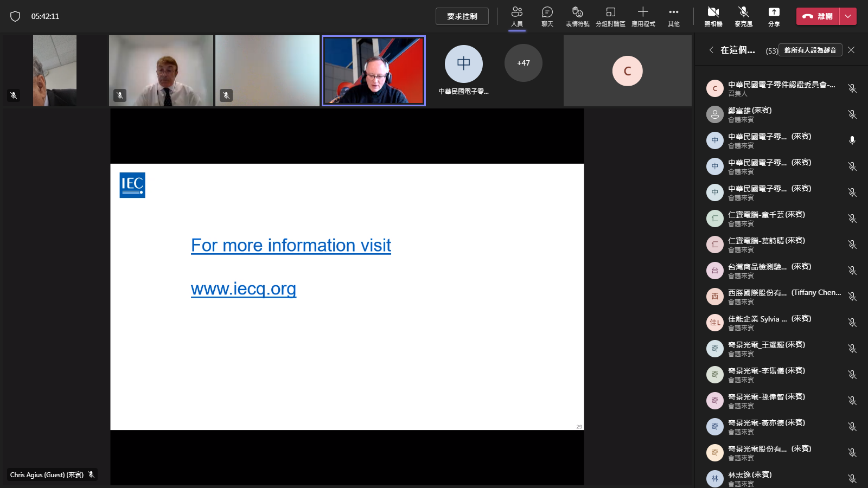The image size is (868, 488).
Task: Click mic icon beside 奇景光電-孫偉智
Action: click(x=852, y=401)
